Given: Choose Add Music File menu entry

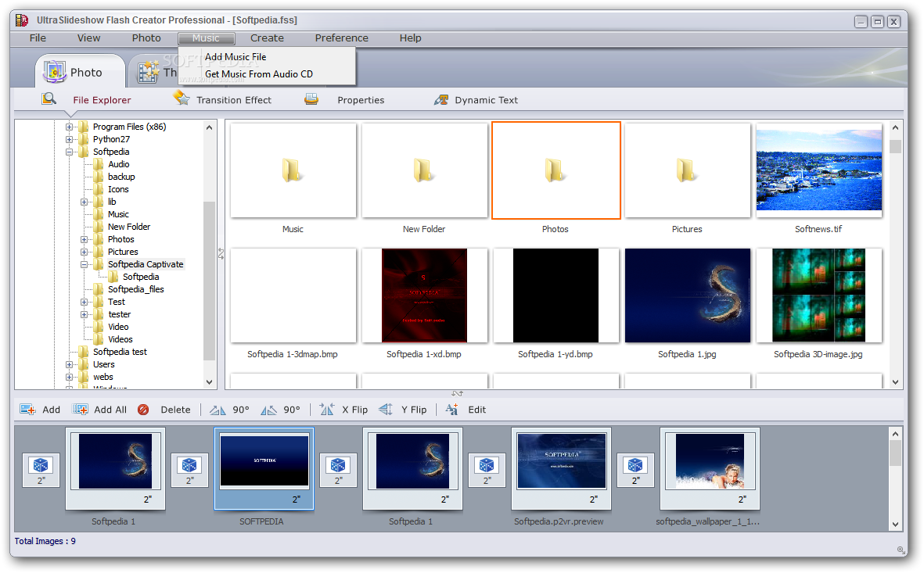Looking at the screenshot, I should (x=235, y=57).
